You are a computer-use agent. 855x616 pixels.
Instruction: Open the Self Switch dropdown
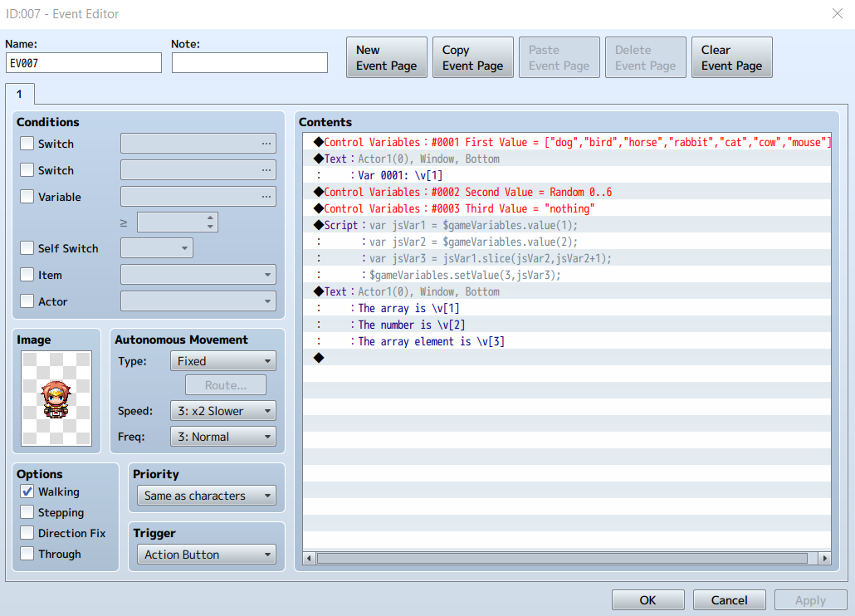tap(157, 248)
